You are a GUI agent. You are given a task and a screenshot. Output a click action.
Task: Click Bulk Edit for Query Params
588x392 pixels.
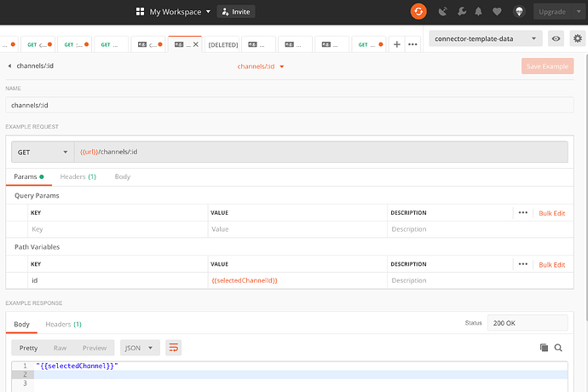point(552,213)
